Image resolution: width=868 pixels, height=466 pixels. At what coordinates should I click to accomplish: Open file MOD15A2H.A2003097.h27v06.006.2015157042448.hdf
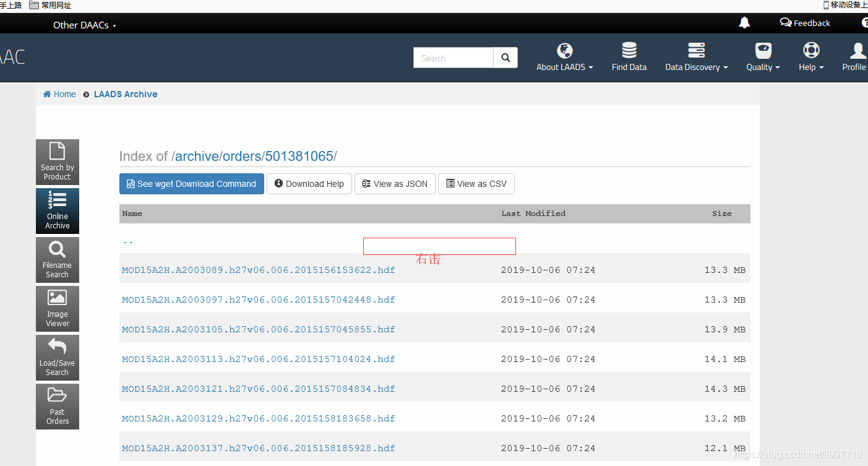tap(259, 300)
